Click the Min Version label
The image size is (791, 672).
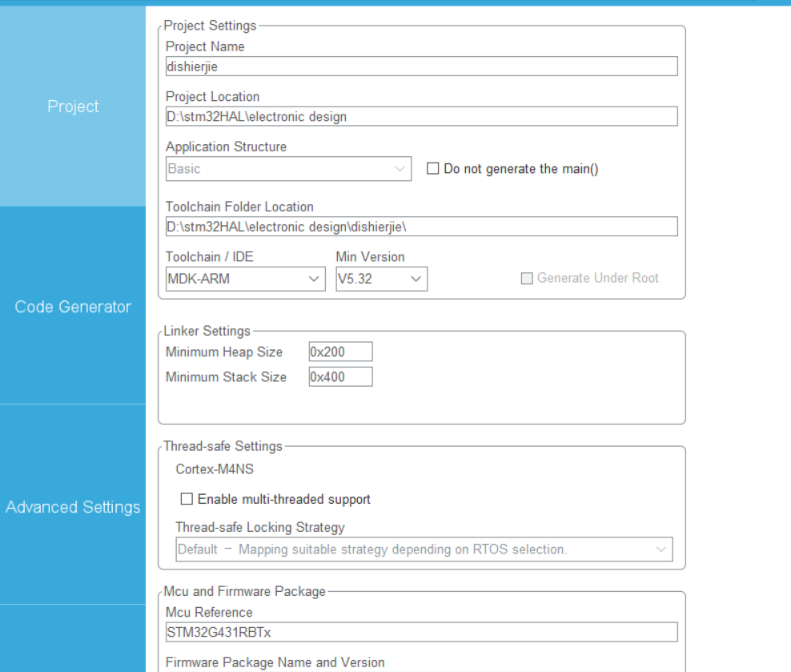coord(370,257)
